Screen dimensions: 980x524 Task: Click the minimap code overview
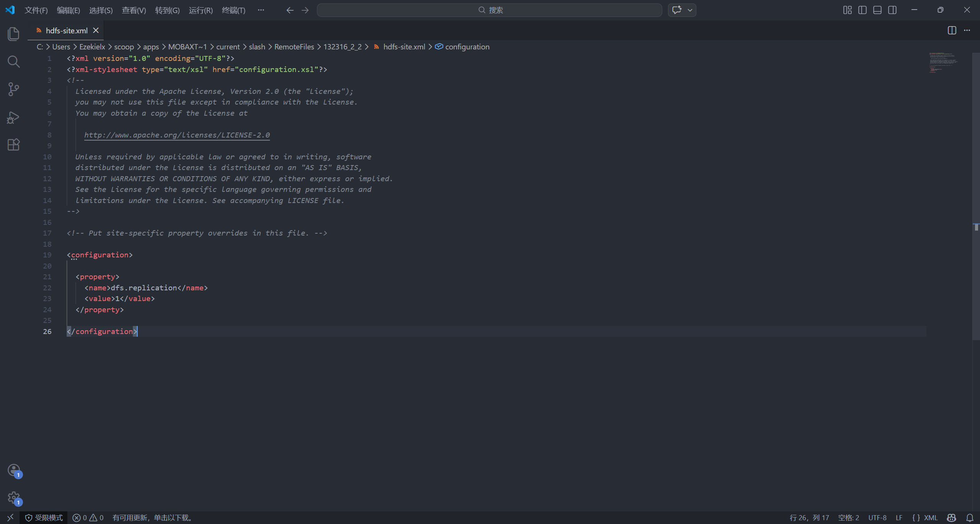[944, 62]
